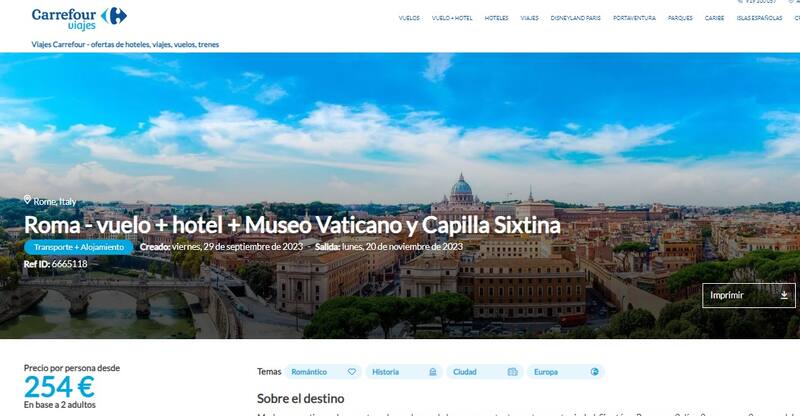Open the Viajes navigation link

click(x=530, y=18)
